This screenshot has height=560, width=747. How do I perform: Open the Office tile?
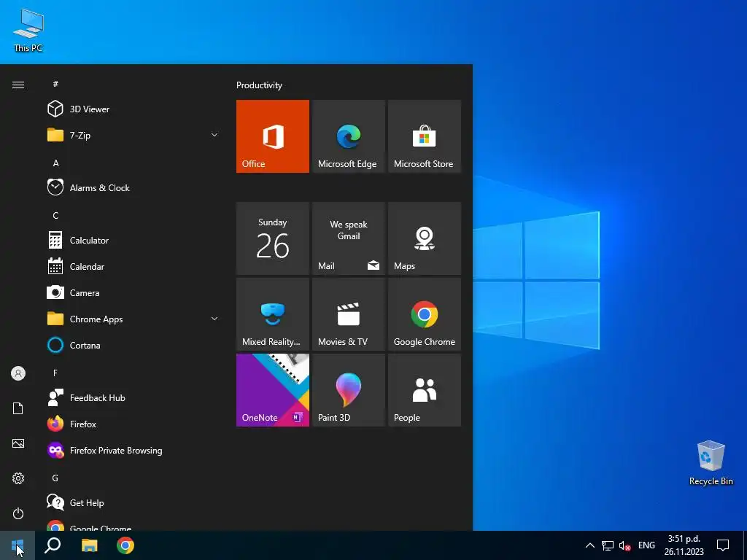273,136
